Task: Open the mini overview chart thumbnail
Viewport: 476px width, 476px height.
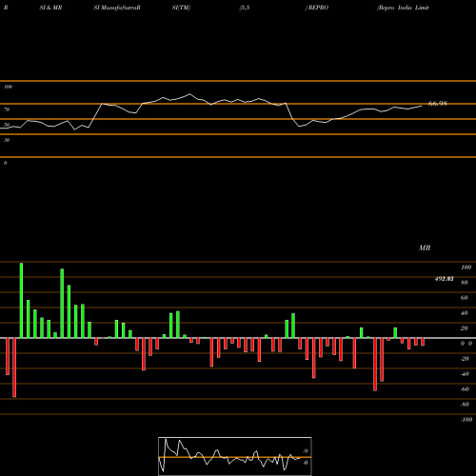Action: 235,456
